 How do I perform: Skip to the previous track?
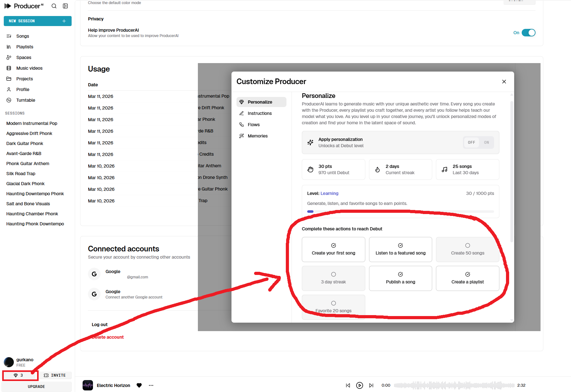tap(348, 385)
